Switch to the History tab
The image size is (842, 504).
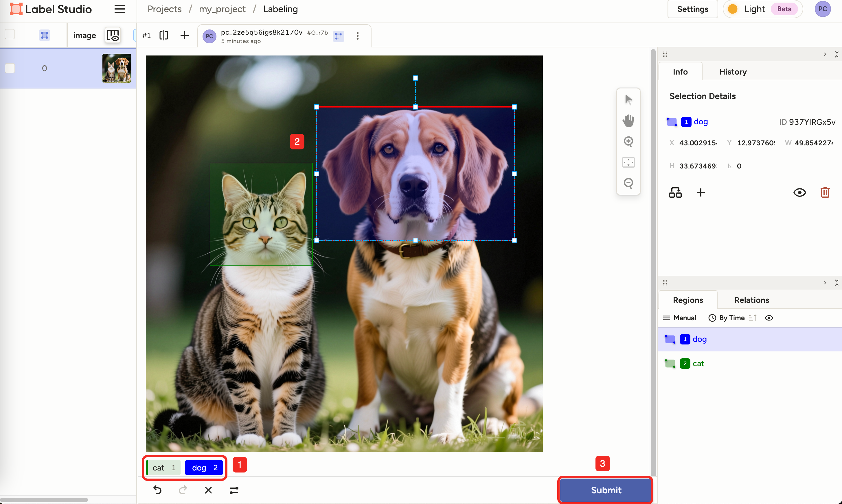click(x=733, y=72)
